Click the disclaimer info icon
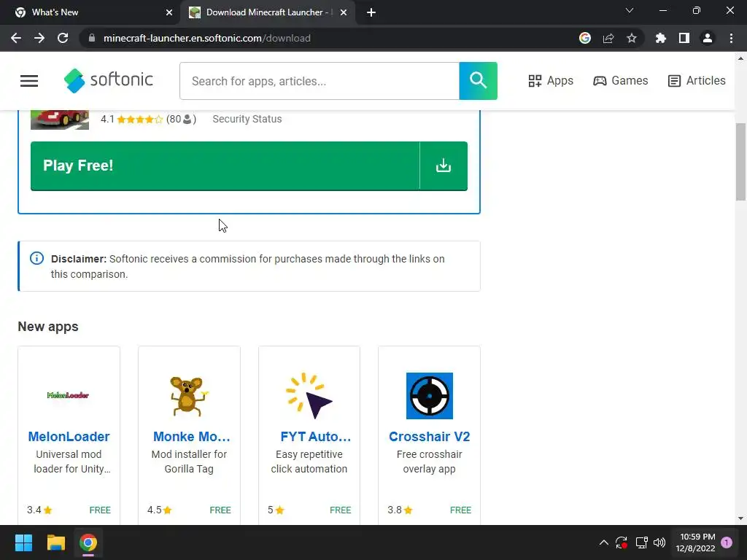This screenshot has height=560, width=747. tap(36, 258)
